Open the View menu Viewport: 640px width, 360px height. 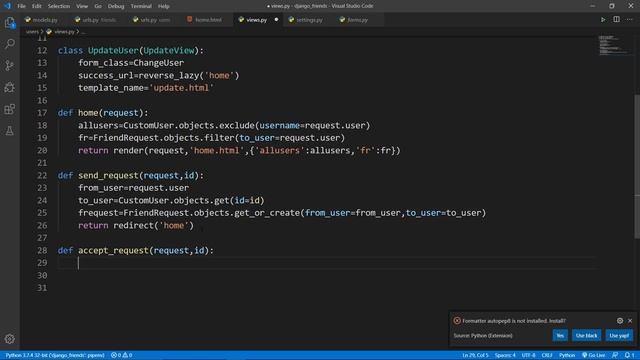pos(82,6)
